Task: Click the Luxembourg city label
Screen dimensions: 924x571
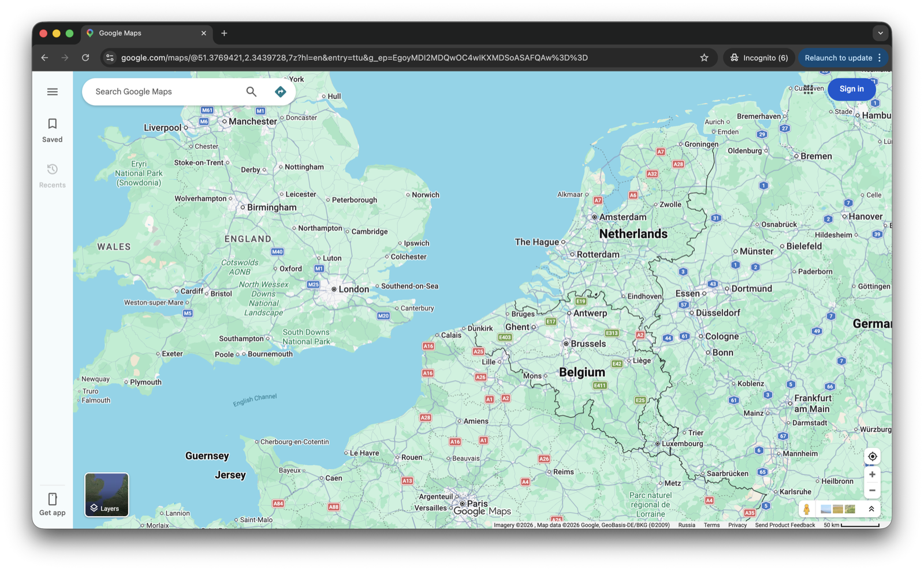Action: (682, 444)
